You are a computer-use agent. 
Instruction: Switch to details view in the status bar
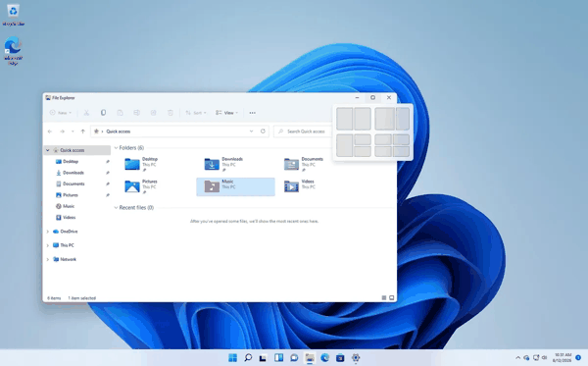click(x=384, y=297)
